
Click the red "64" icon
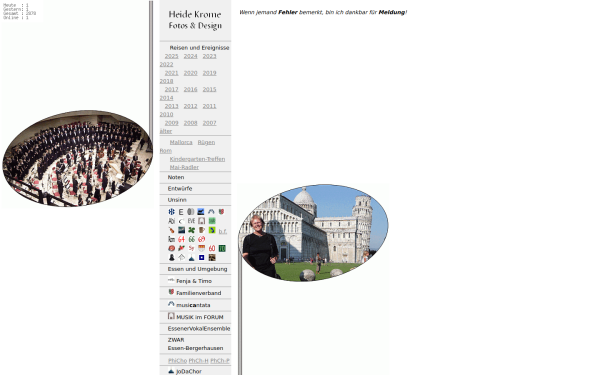click(x=181, y=239)
